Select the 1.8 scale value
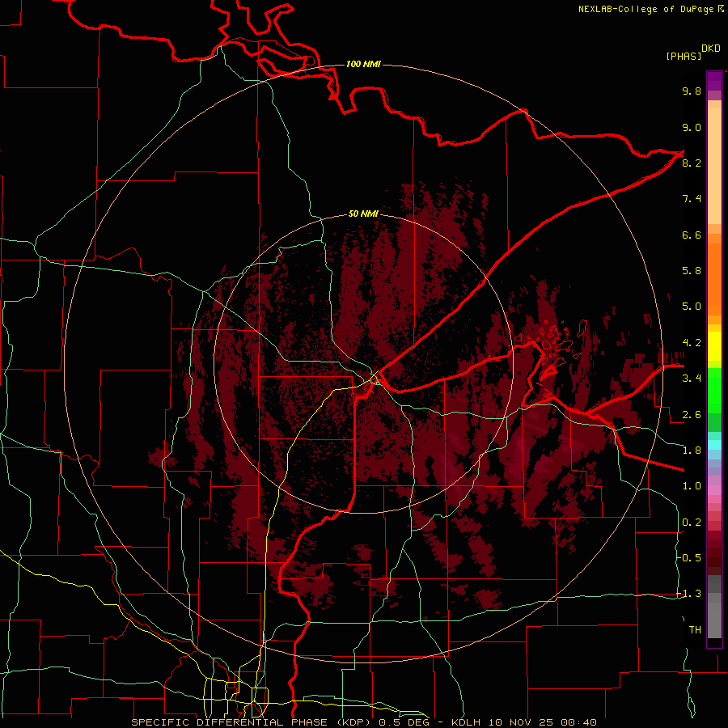Image resolution: width=728 pixels, height=728 pixels. (x=692, y=451)
